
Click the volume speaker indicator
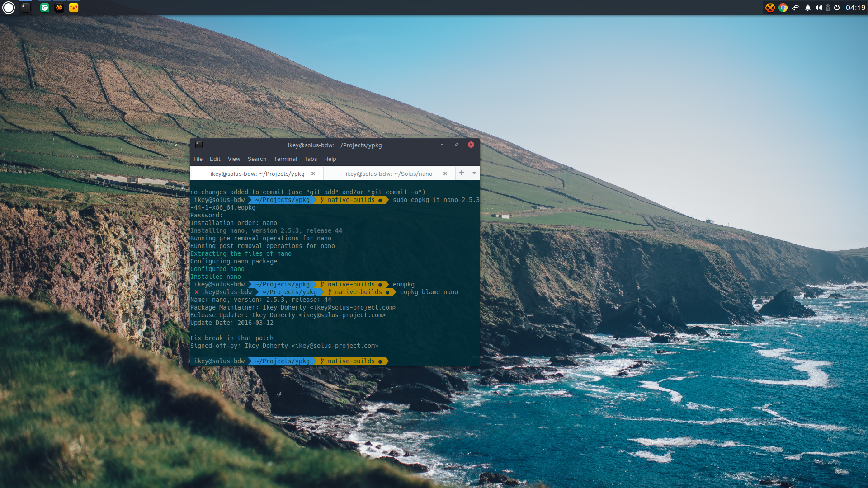(x=818, y=8)
